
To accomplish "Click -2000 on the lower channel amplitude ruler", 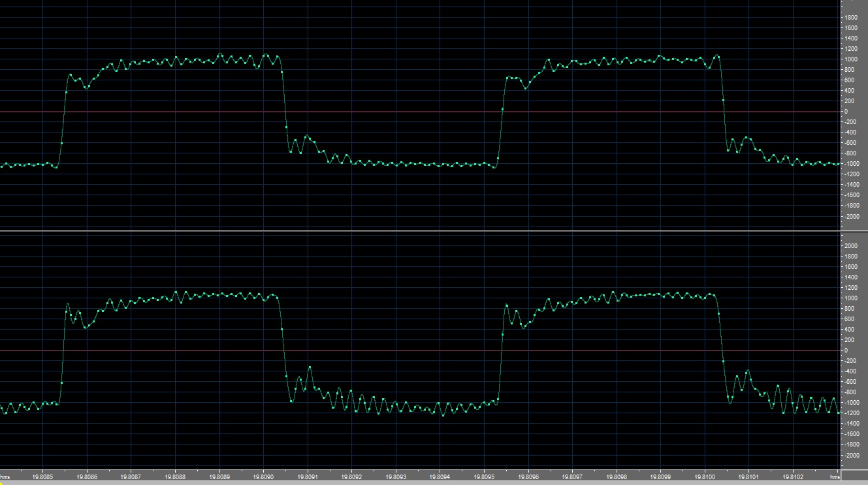I will click(x=853, y=455).
